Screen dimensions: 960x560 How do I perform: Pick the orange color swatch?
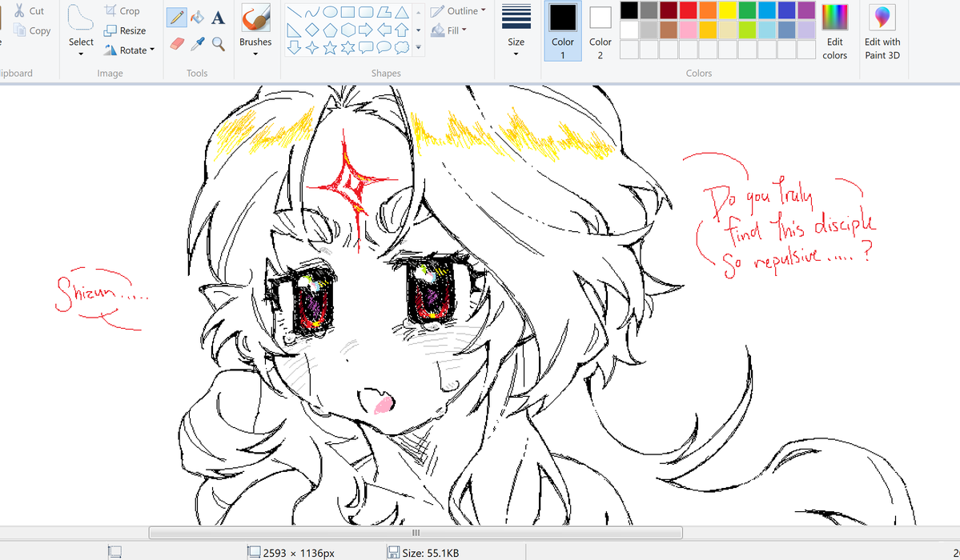pos(708,10)
